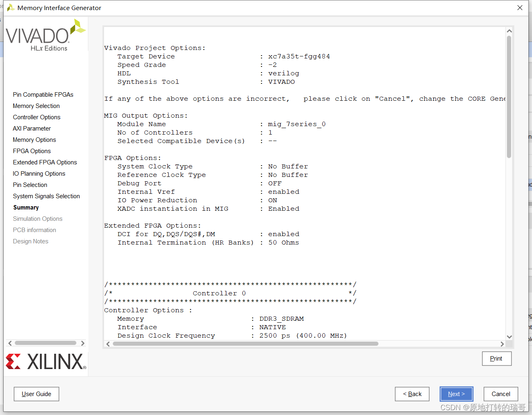
Task: Print the summary report
Action: pyautogui.click(x=497, y=359)
